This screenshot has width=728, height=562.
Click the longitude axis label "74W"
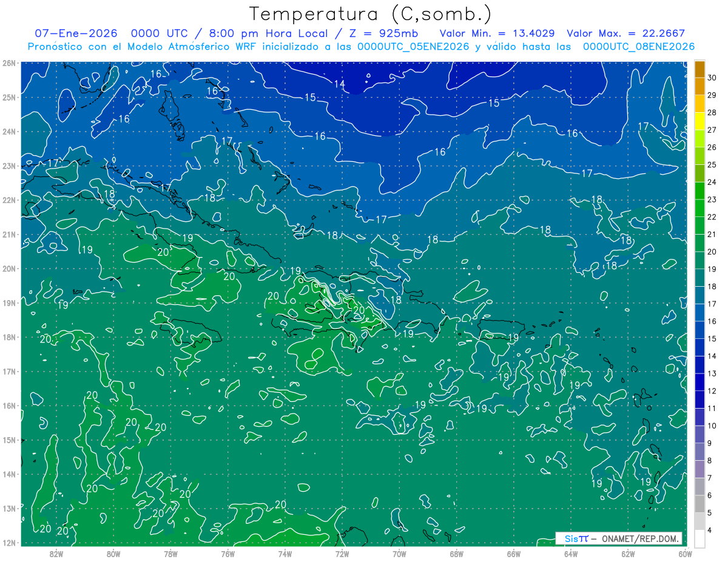click(x=285, y=554)
